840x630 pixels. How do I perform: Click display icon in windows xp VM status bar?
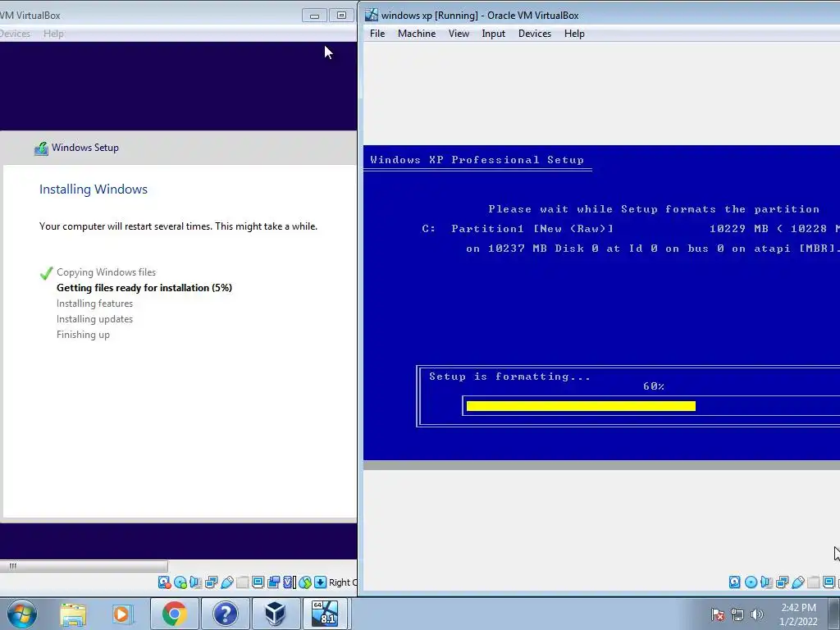[829, 582]
